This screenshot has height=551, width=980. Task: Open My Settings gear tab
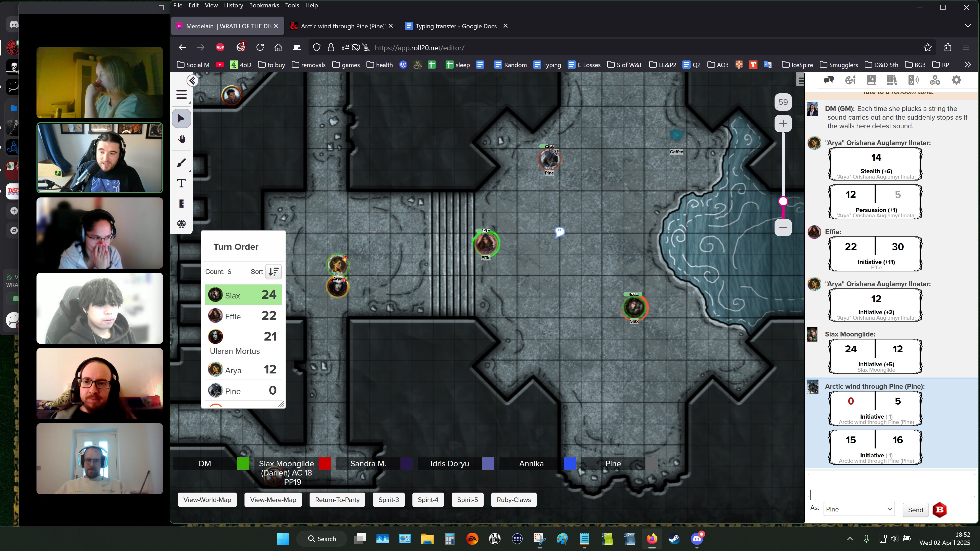point(956,80)
